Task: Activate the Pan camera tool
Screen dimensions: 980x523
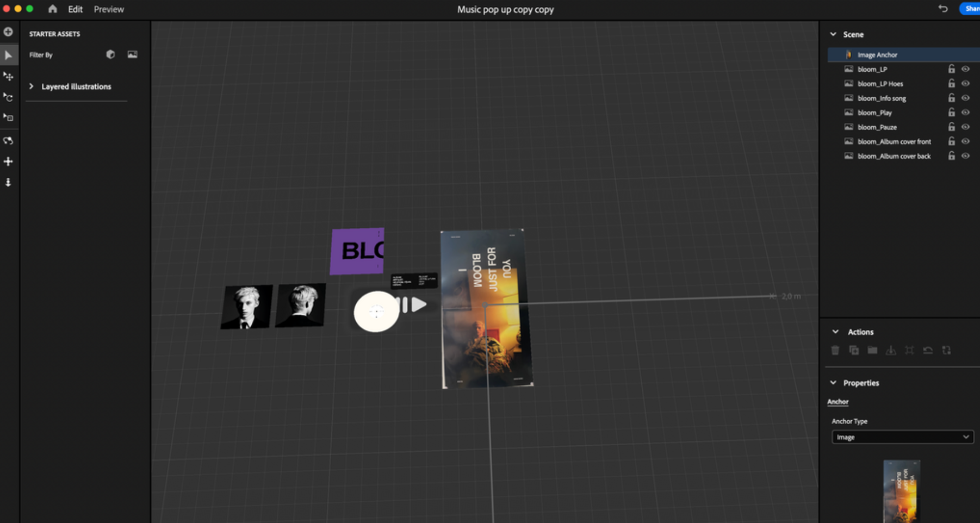Action: [8, 161]
